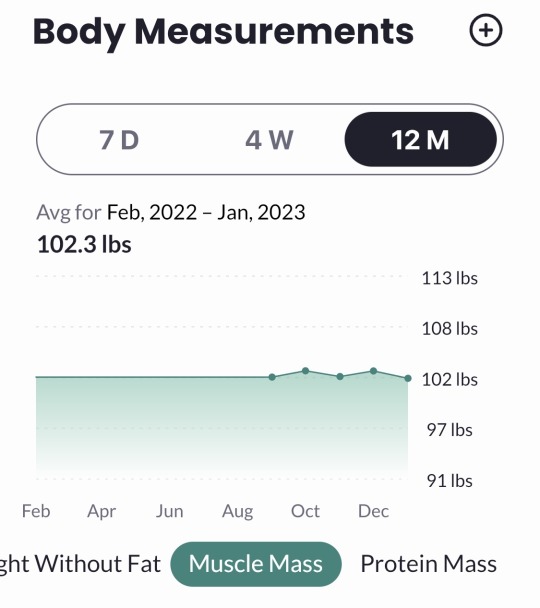Click the Feb label on the x-axis
Viewport: 540px width, 608px height.
pyautogui.click(x=36, y=511)
